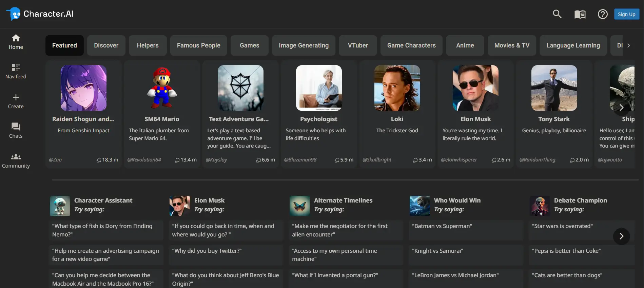Viewport: 644px width, 288px height.
Task: Open the search magnifier icon
Action: 557,14
